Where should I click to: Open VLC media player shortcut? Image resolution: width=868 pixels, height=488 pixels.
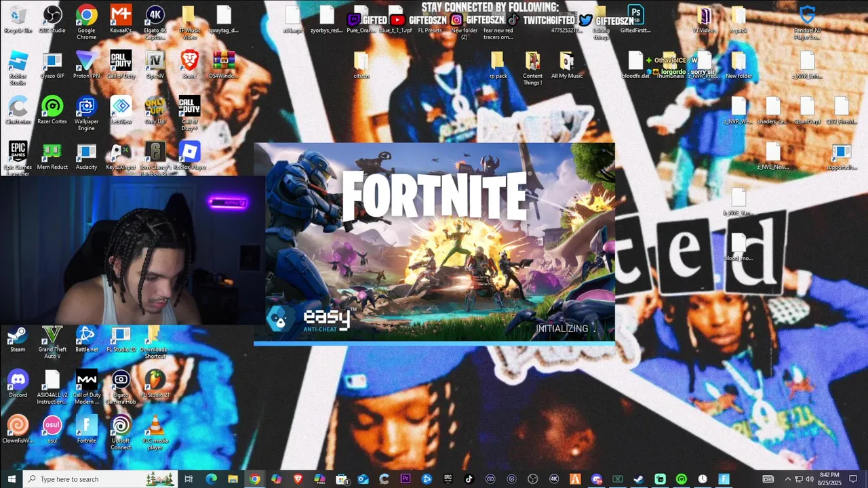tap(155, 432)
